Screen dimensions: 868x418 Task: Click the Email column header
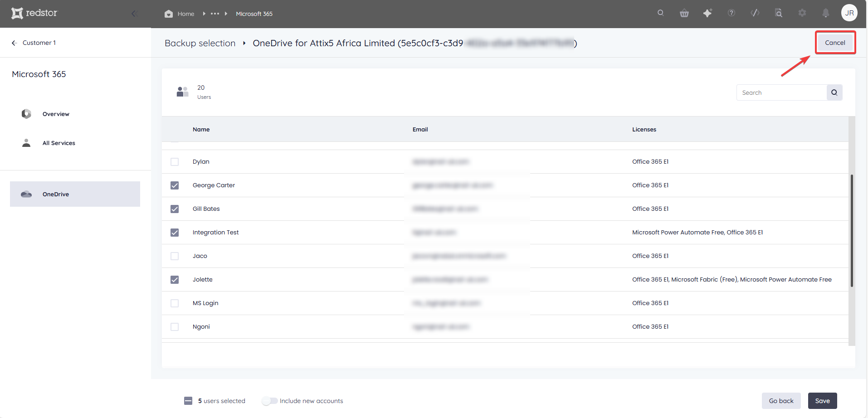click(420, 129)
